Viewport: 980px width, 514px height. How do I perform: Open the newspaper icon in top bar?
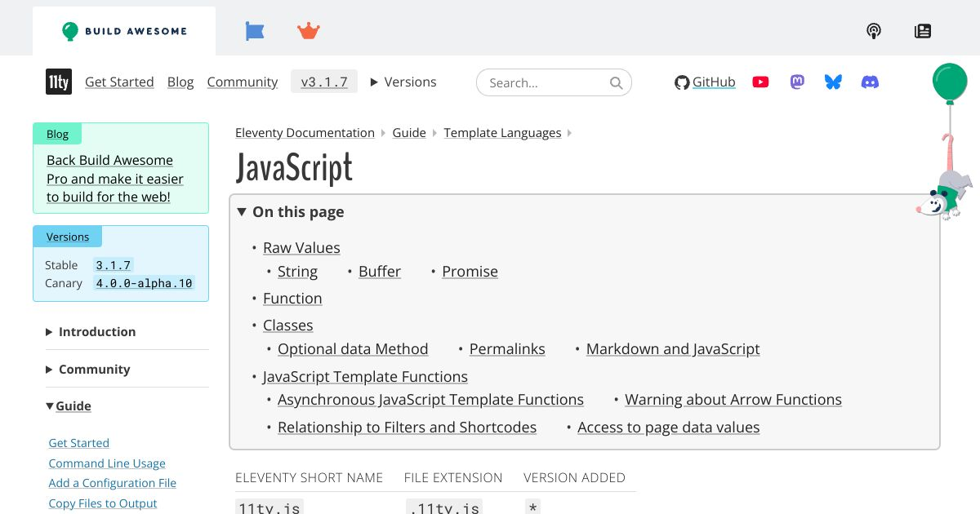923,31
